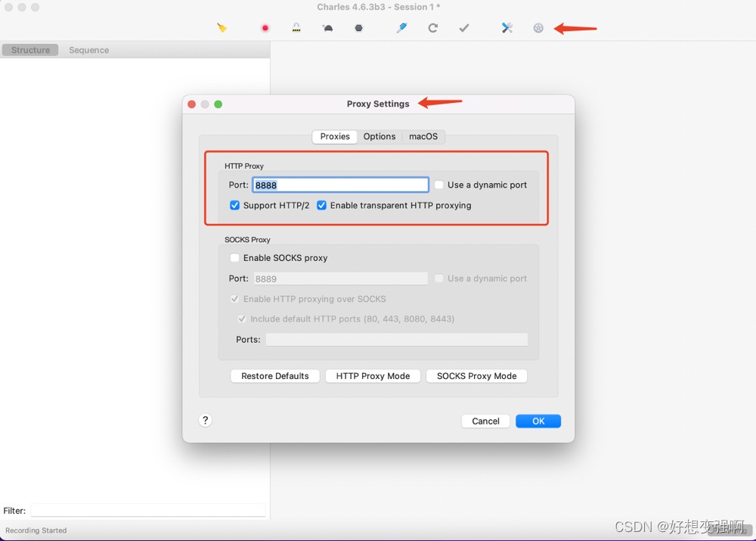Click SOCKS Proxy Mode button

point(476,376)
